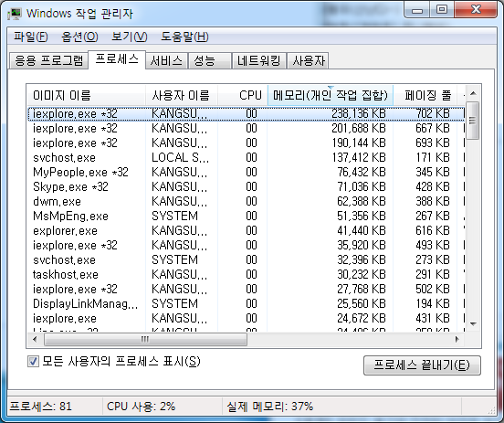
Task: Sort by CPU column header
Action: pos(243,95)
